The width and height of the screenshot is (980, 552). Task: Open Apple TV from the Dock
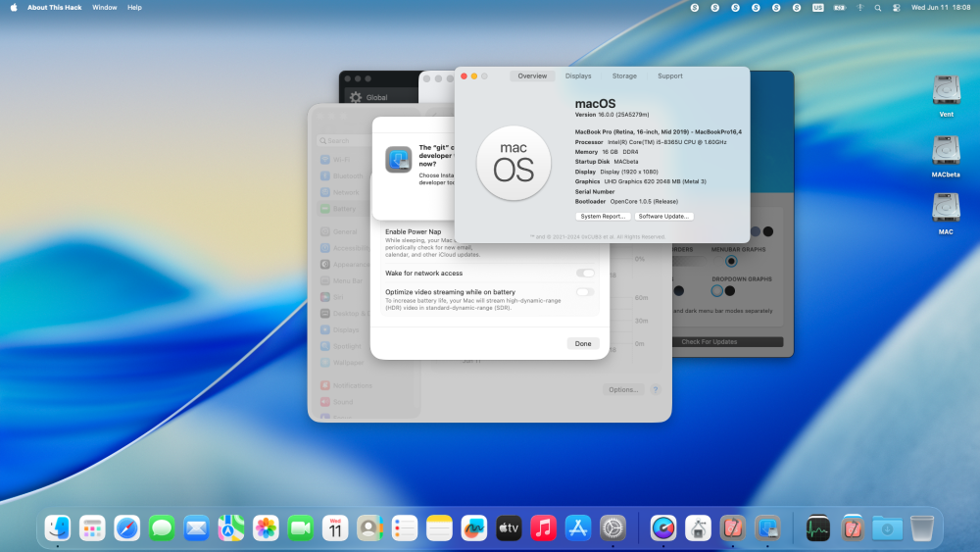click(x=509, y=528)
